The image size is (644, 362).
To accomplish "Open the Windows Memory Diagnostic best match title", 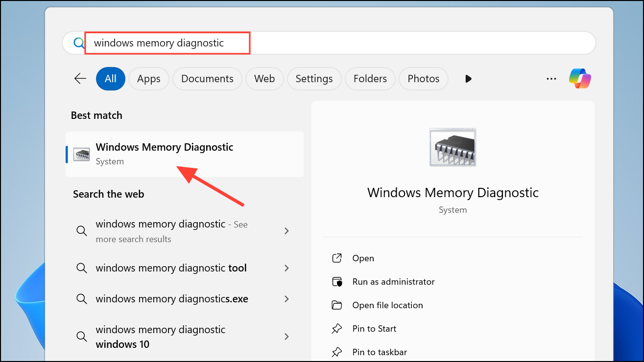I will tap(165, 147).
